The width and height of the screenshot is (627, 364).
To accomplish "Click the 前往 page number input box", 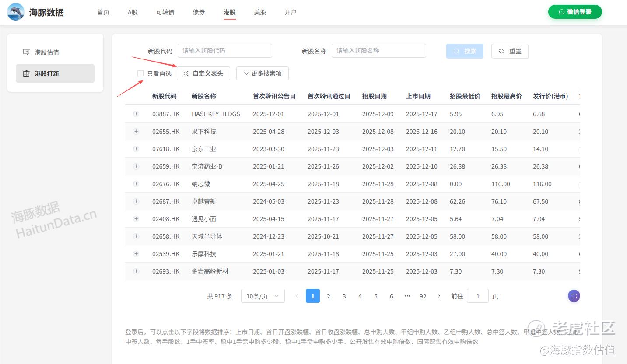I will pos(477,296).
